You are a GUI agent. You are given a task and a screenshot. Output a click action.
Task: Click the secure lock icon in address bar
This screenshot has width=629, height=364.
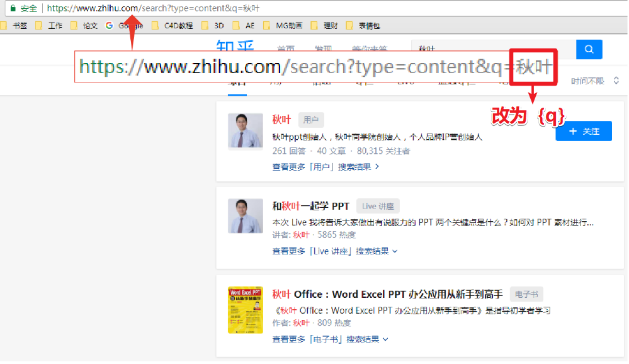click(13, 8)
